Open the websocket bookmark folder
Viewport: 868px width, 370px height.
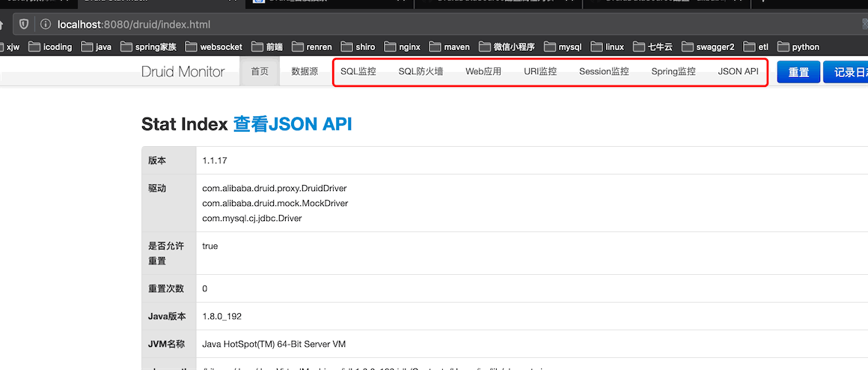point(214,47)
